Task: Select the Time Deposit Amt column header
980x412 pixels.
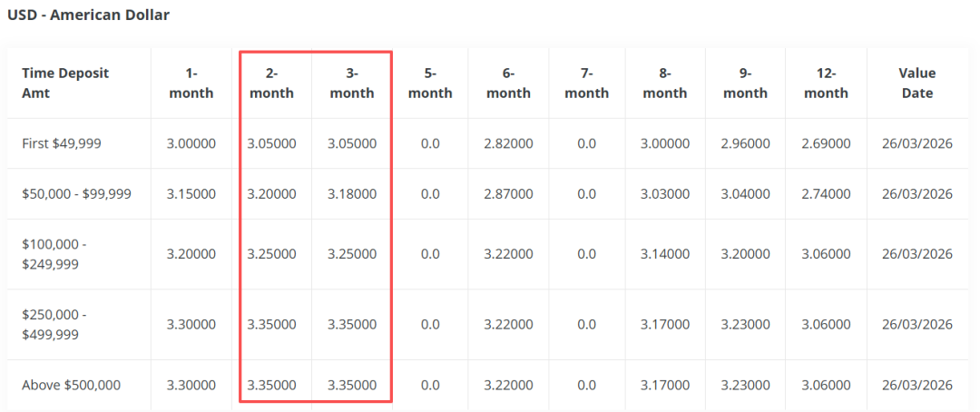Action: coord(65,83)
